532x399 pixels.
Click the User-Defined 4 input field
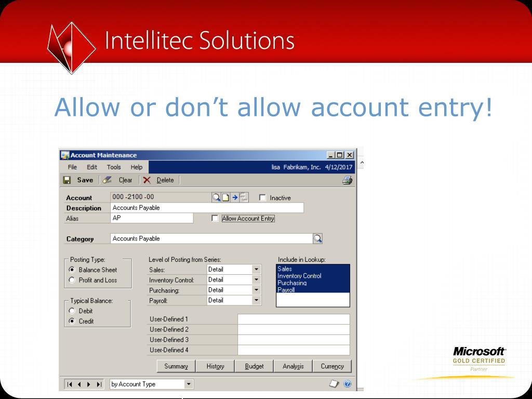pyautogui.click(x=294, y=350)
